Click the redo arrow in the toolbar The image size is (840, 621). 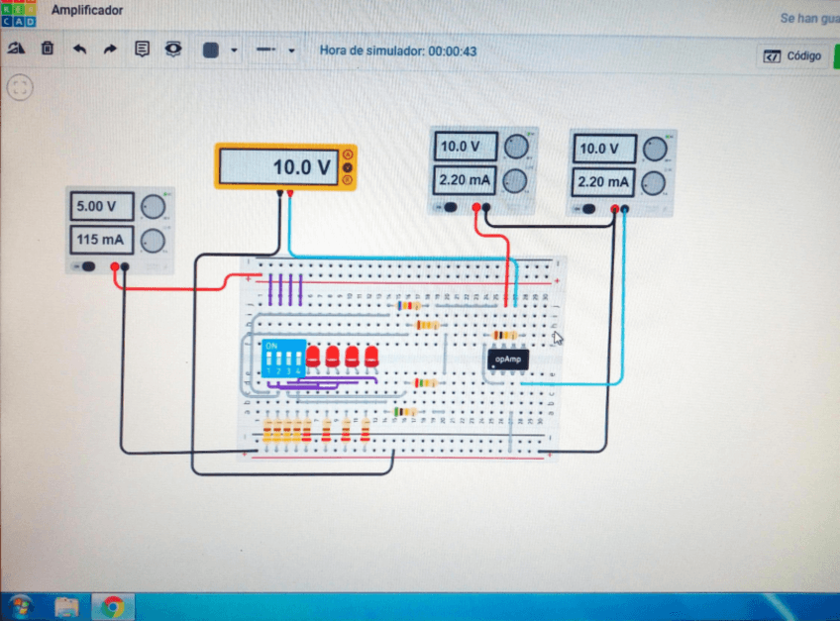110,49
